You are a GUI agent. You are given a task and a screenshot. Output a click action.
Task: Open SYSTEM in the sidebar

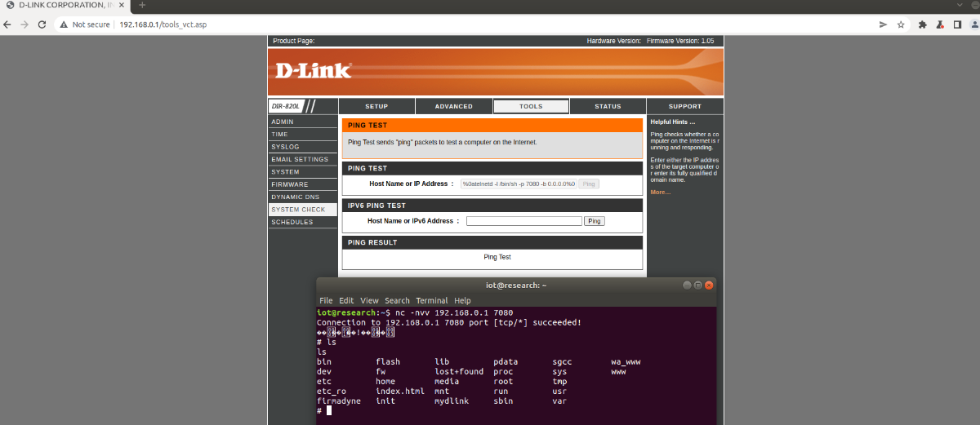302,172
